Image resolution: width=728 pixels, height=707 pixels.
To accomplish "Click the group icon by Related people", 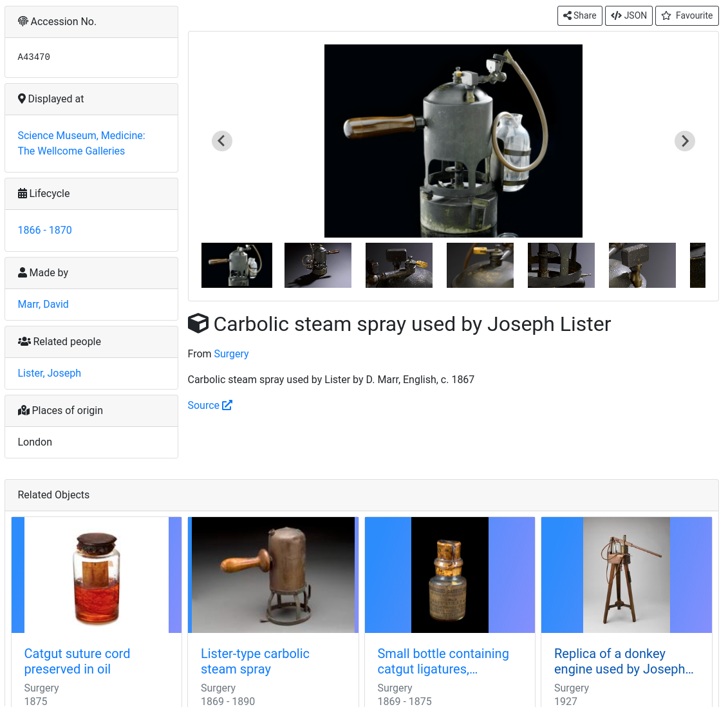I will click(24, 341).
